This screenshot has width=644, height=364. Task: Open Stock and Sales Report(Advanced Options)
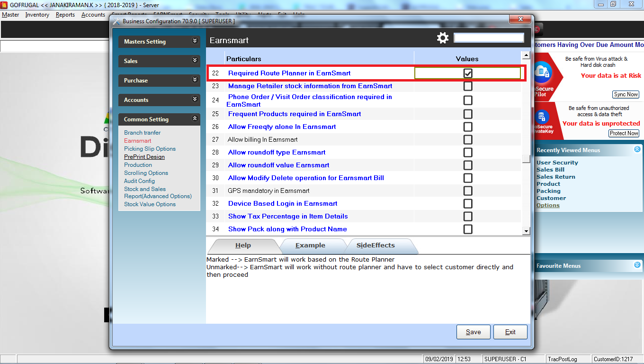click(x=158, y=192)
